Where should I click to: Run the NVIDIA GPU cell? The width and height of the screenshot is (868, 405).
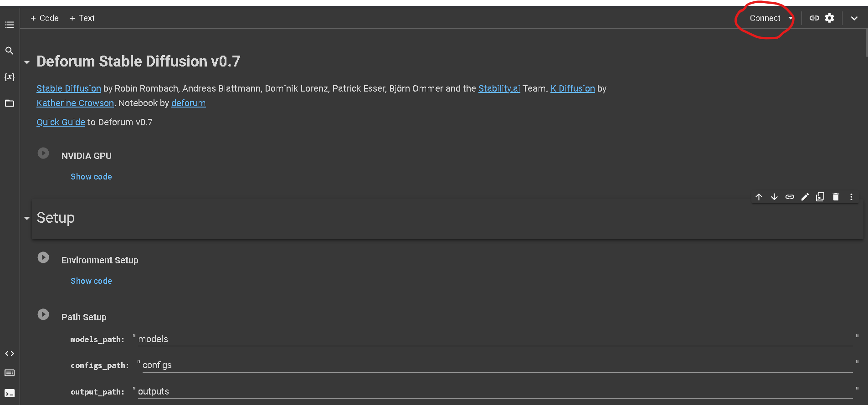click(x=43, y=153)
